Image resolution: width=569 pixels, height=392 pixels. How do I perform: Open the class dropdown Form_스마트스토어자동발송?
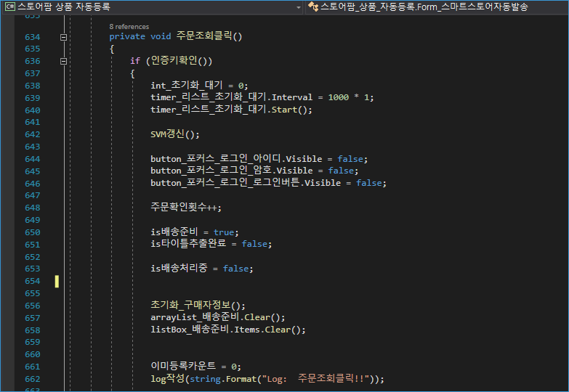pos(436,7)
